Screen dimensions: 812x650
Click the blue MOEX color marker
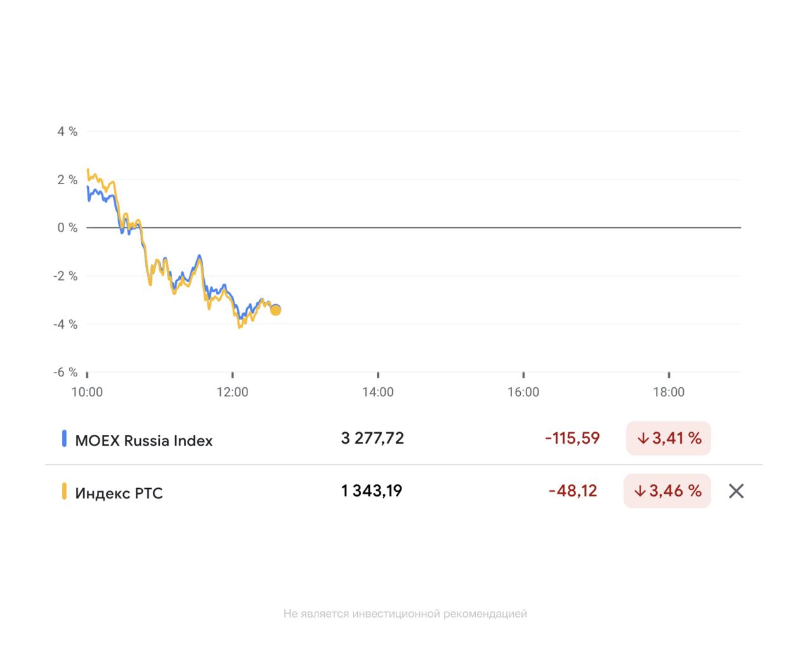(x=64, y=439)
